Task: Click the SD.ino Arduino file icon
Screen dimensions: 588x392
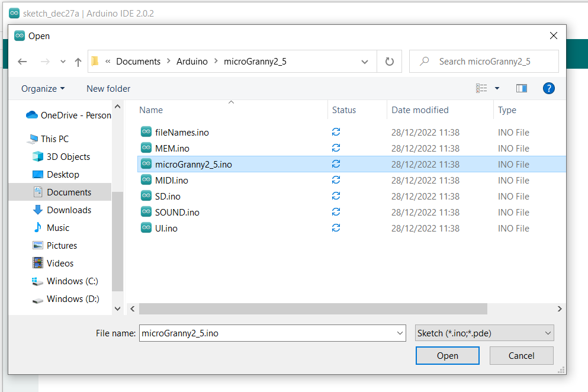Action: tap(146, 196)
